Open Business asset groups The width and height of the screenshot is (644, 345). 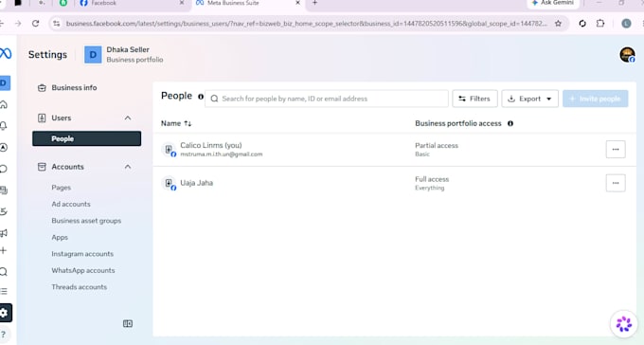click(86, 221)
